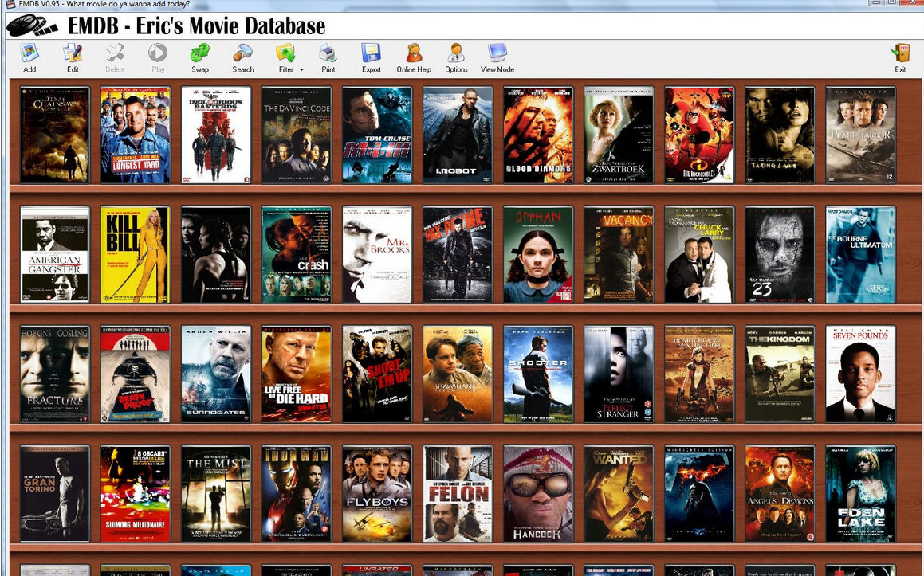Click the Filter toolbar button
This screenshot has height=576, width=924.
click(285, 57)
